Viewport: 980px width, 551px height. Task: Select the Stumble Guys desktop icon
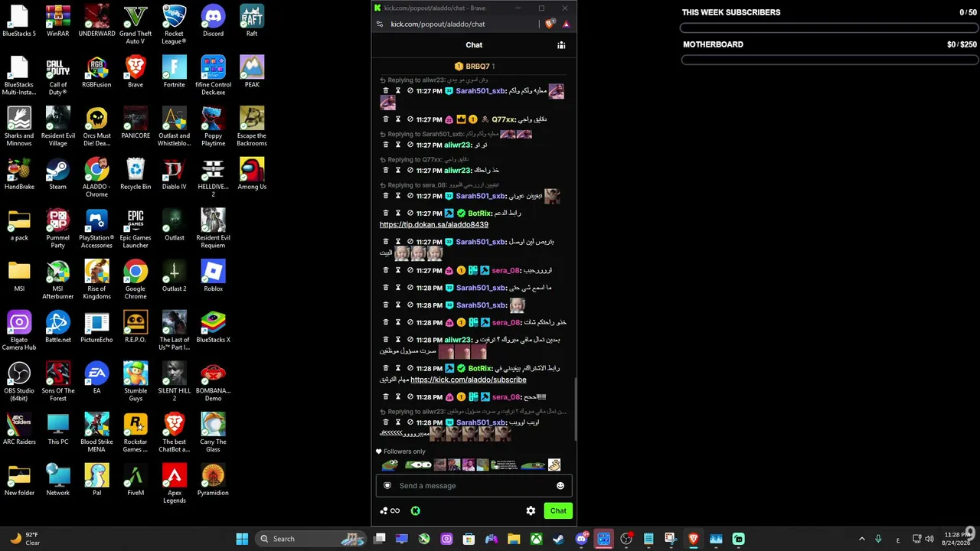pos(136,382)
